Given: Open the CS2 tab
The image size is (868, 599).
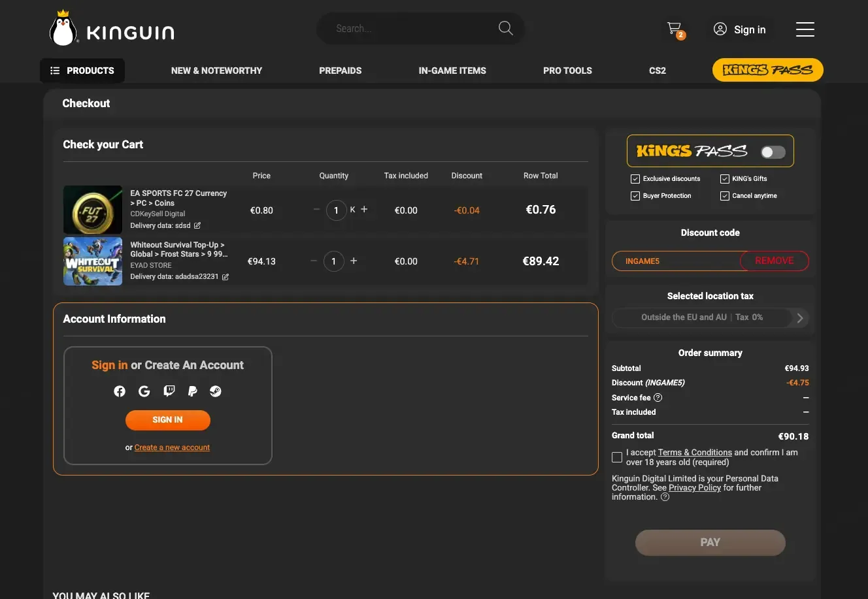Looking at the screenshot, I should 658,71.
